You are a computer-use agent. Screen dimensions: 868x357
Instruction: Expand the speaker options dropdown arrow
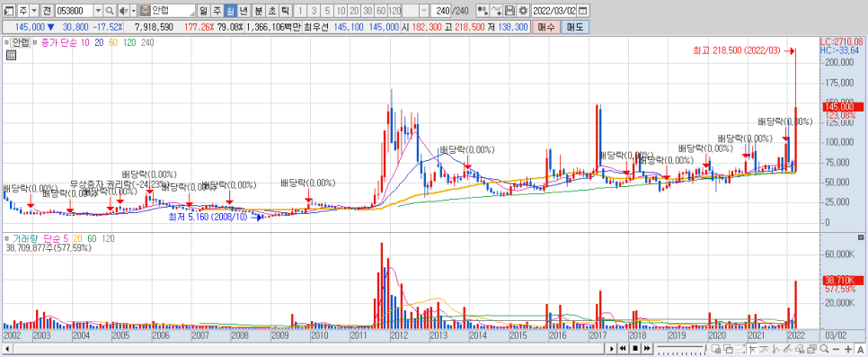click(x=133, y=11)
